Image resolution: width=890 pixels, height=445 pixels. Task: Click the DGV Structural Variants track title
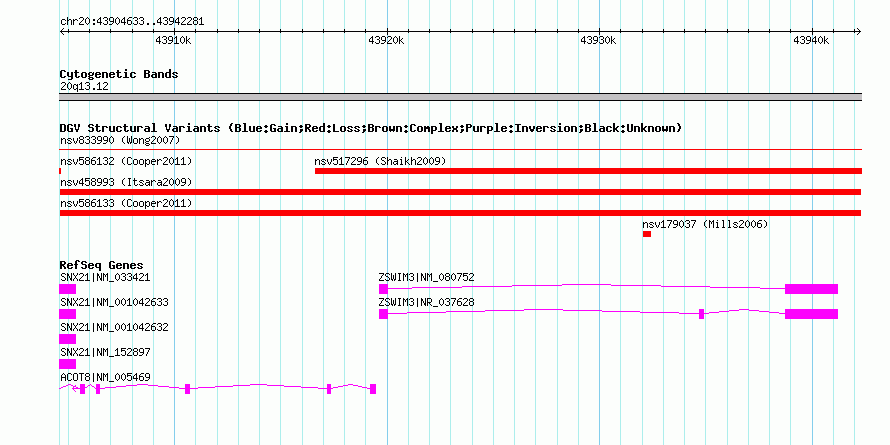[371, 128]
